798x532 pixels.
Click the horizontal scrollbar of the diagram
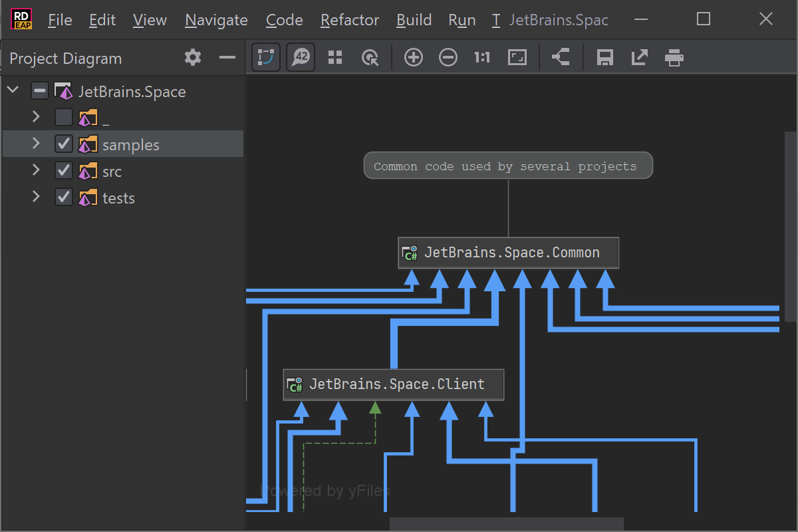point(507,524)
